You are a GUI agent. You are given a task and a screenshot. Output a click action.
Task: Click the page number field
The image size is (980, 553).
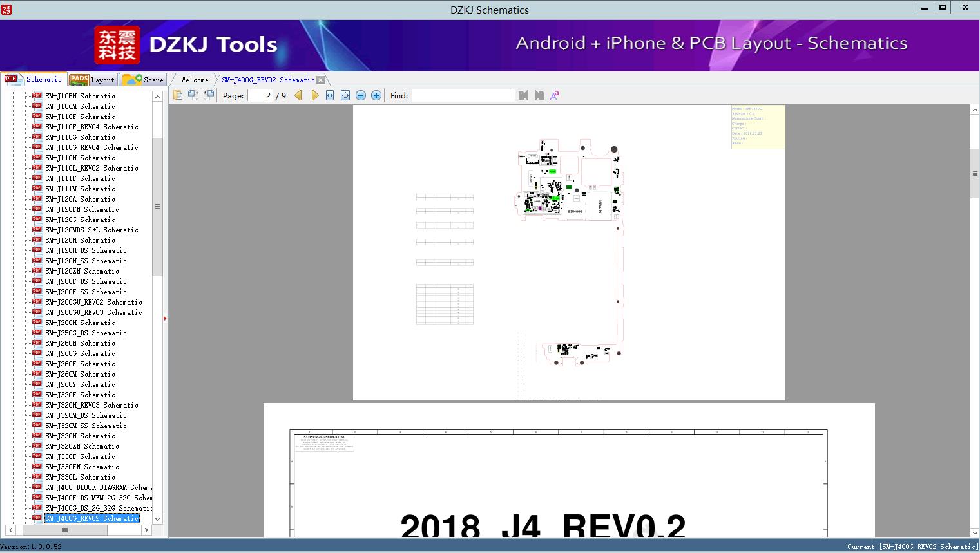point(260,95)
